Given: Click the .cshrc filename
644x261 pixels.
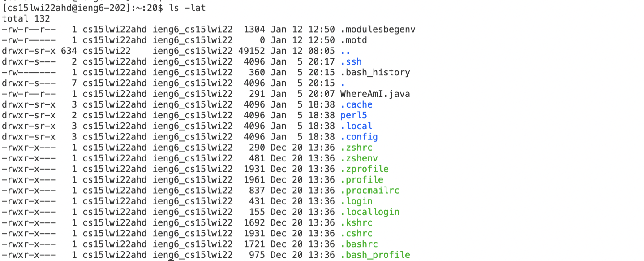Looking at the screenshot, I should pos(356,234).
